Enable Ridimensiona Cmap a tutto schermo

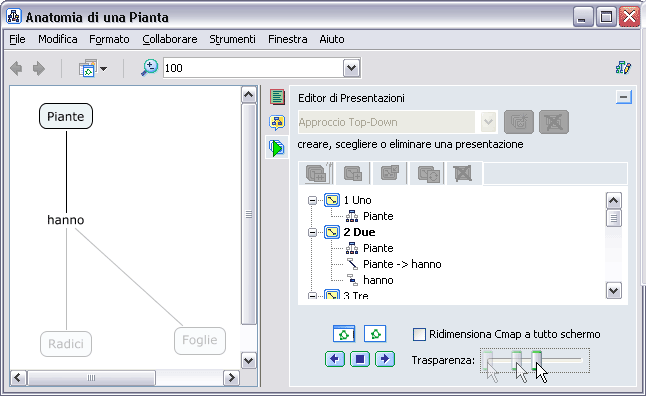(419, 334)
